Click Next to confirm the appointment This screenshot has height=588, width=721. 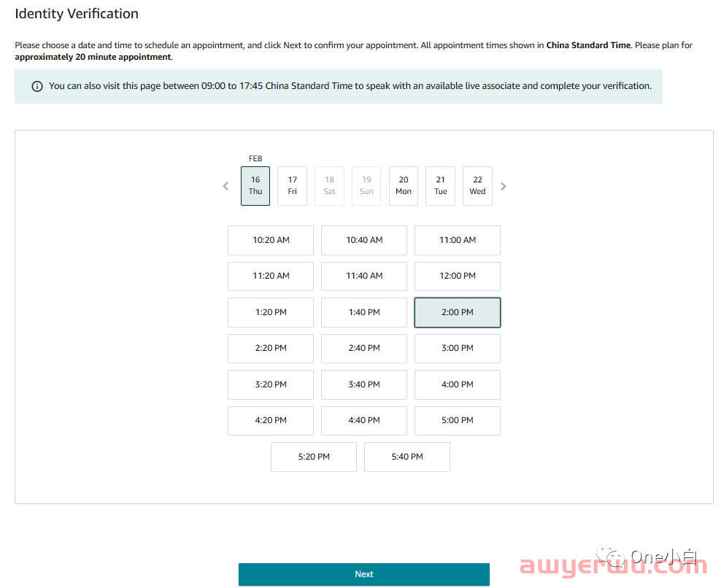click(363, 574)
